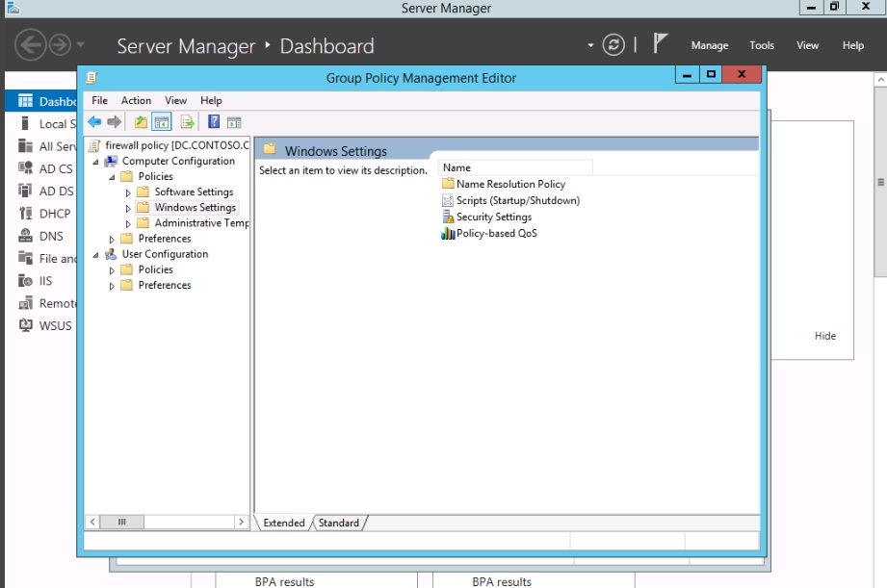Expand the Administrative Templates tree node
This screenshot has width=887, height=588.
(x=128, y=224)
